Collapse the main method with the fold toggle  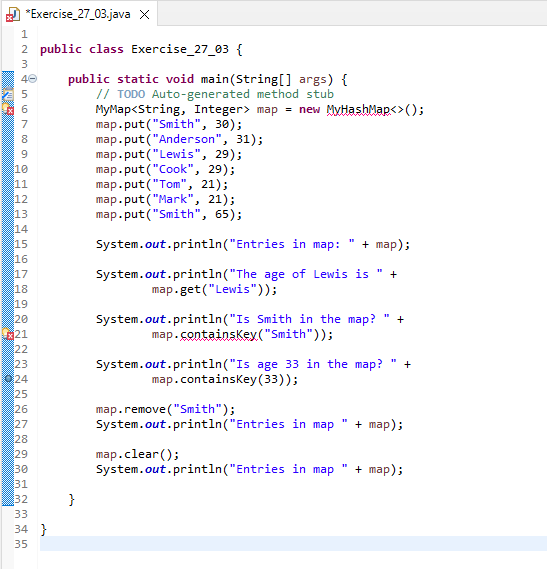click(x=33, y=79)
